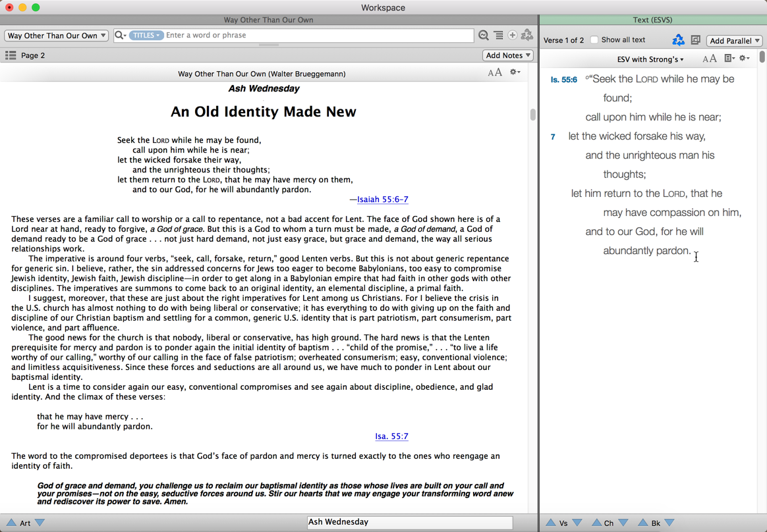Select the Way Other Than Our Own tab header
The image size is (767, 532).
[x=269, y=20]
